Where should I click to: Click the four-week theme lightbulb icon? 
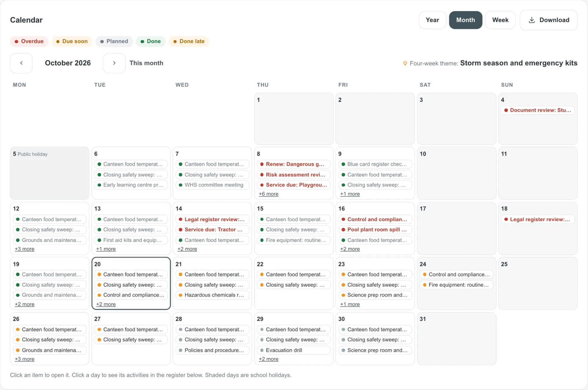click(405, 63)
